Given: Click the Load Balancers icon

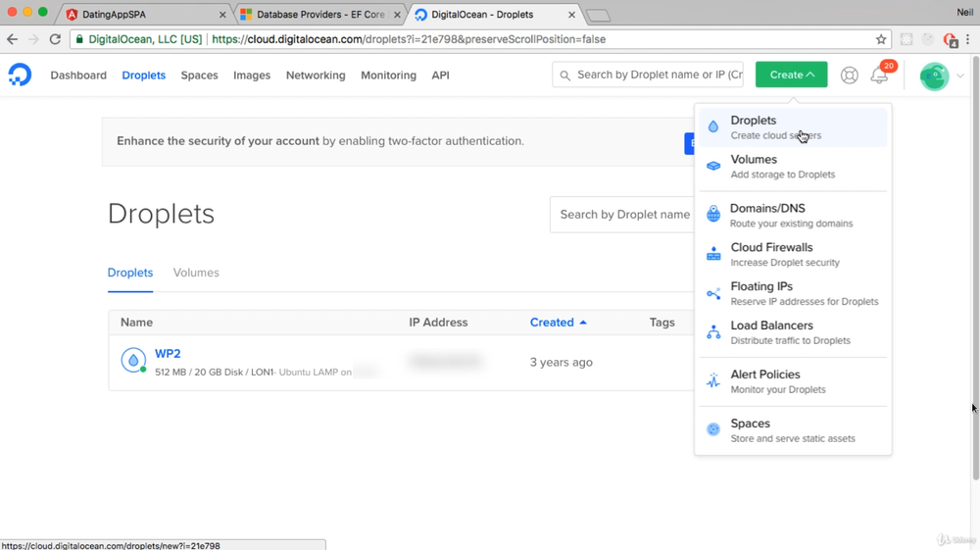Looking at the screenshot, I should click(713, 332).
